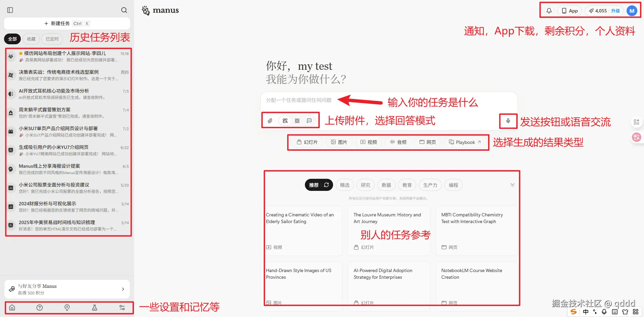644x317 pixels.
Task: Click the lightbulb icon in bottom bar
Action: pyautogui.click(x=67, y=308)
